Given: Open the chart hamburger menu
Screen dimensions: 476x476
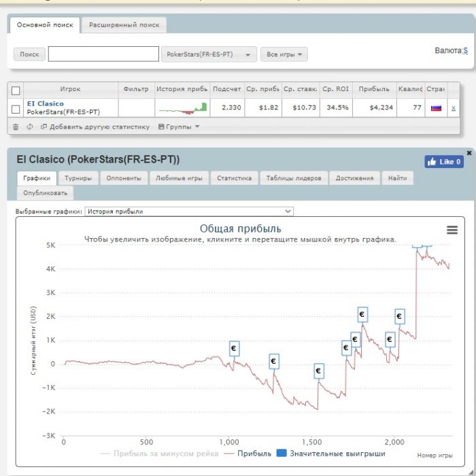Looking at the screenshot, I should pyautogui.click(x=452, y=231).
